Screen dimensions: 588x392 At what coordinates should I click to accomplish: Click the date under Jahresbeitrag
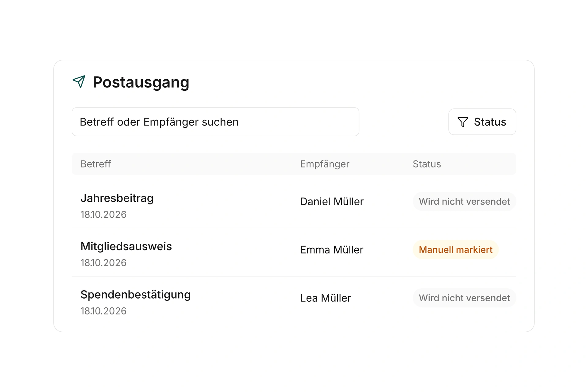coord(103,214)
